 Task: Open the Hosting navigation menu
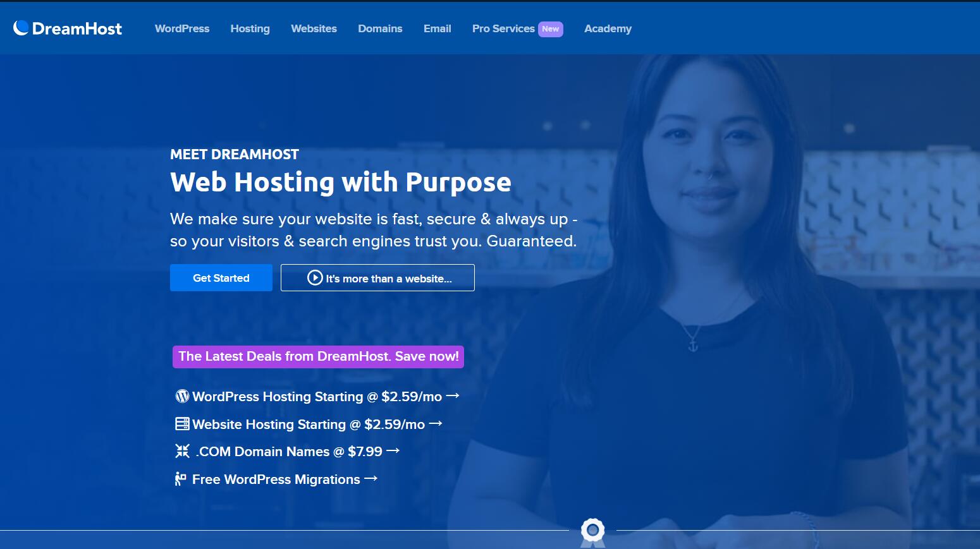250,28
